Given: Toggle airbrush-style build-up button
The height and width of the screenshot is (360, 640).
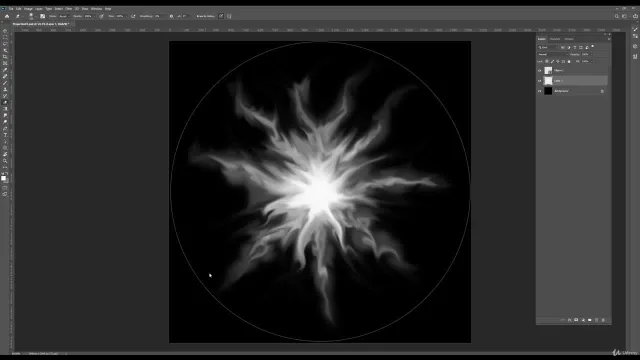Looking at the screenshot, I should coord(133,16).
